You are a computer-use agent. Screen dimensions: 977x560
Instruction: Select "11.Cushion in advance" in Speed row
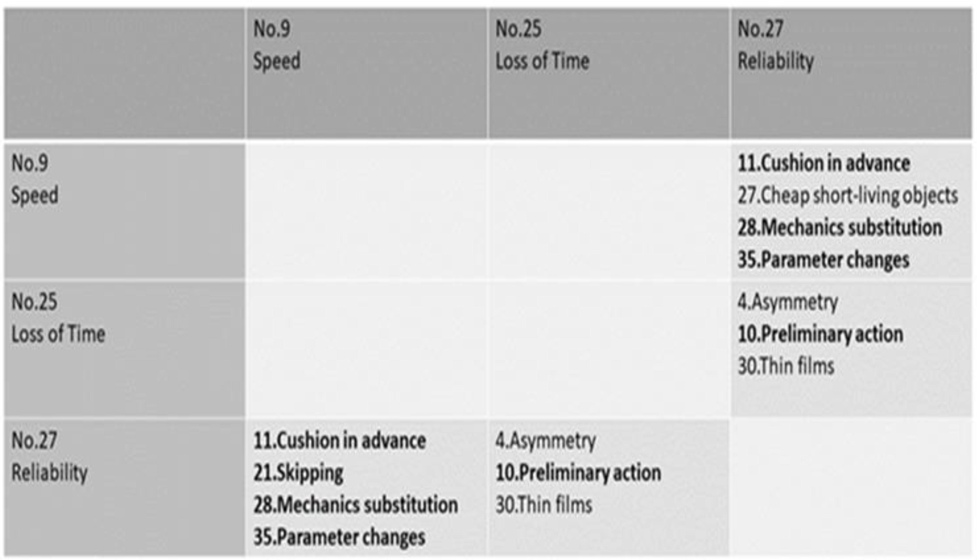[x=823, y=163]
